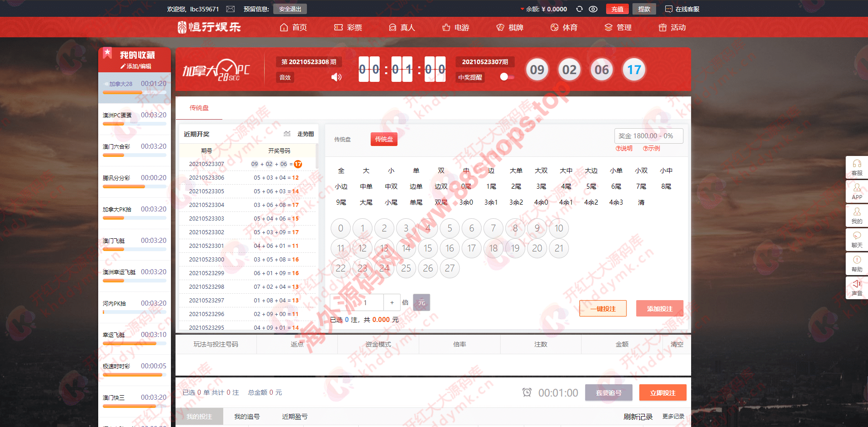Image resolution: width=868 pixels, height=427 pixels.
Task: Open the 走势图 trend chart icon
Action: click(287, 134)
